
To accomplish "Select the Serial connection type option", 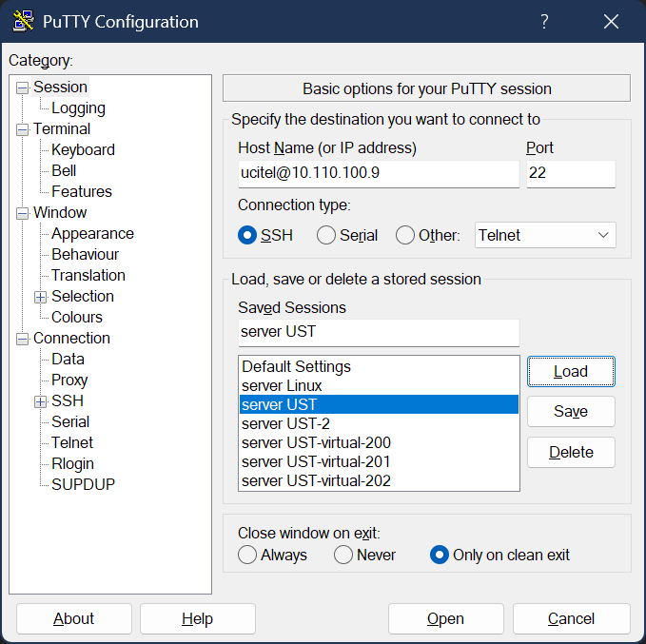I will (326, 235).
